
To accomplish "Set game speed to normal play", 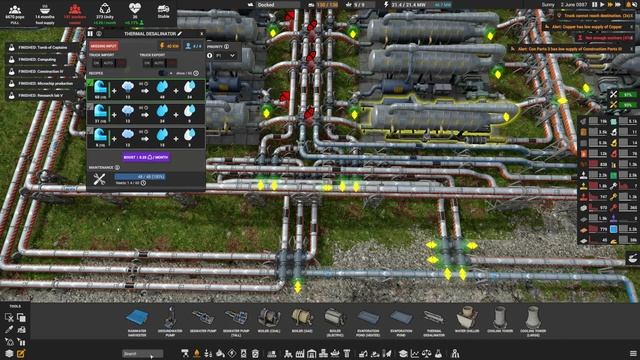I will click(x=602, y=4).
